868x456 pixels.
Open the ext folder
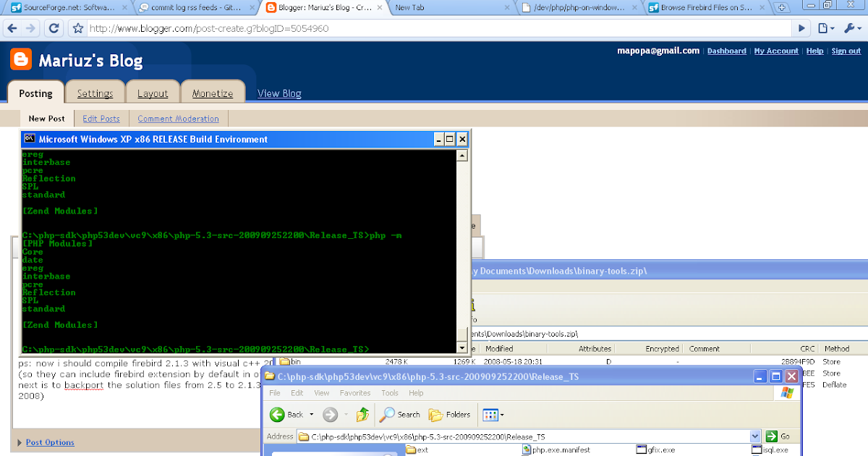(x=418, y=450)
